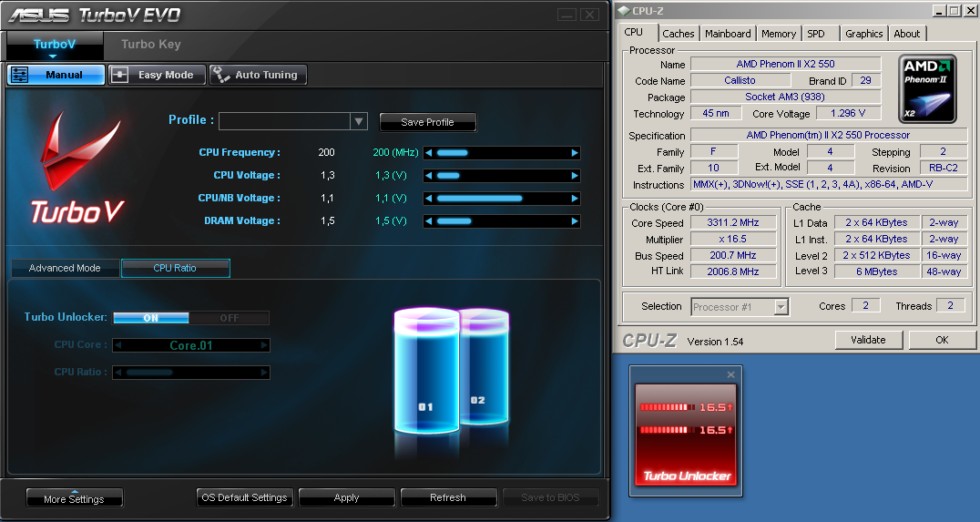The image size is (980, 522).
Task: Switch to the TurboV tab
Action: (x=55, y=45)
